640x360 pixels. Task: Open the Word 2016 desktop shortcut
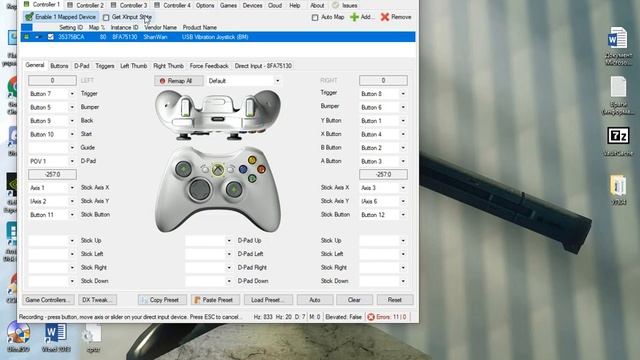pyautogui.click(x=56, y=334)
